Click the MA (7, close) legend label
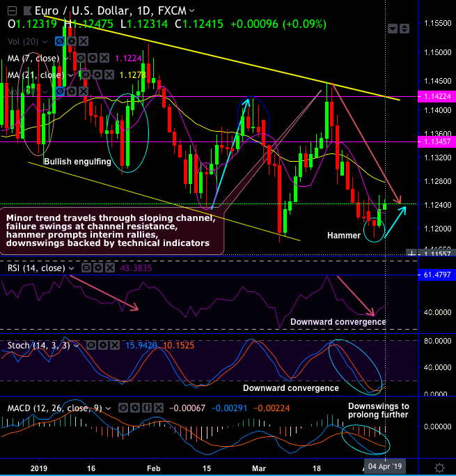456x476 pixels. click(33, 58)
